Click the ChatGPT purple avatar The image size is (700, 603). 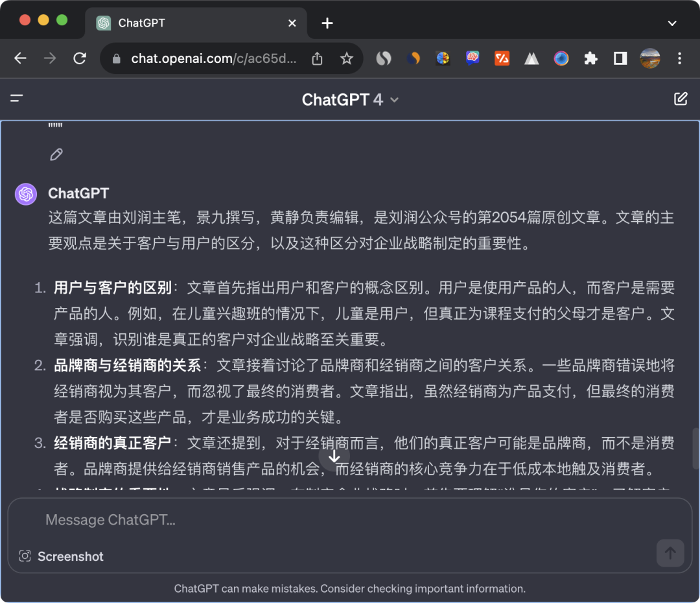point(26,194)
